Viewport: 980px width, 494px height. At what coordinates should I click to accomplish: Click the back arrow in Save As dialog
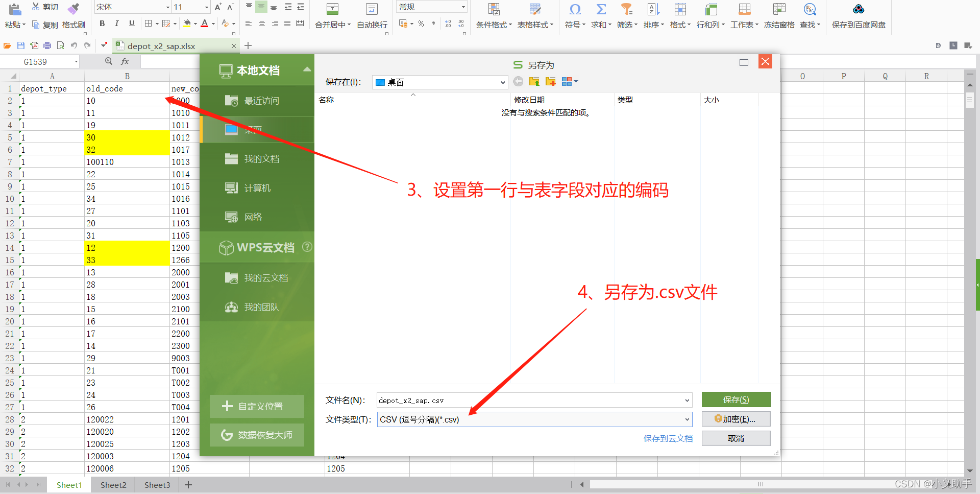[518, 82]
